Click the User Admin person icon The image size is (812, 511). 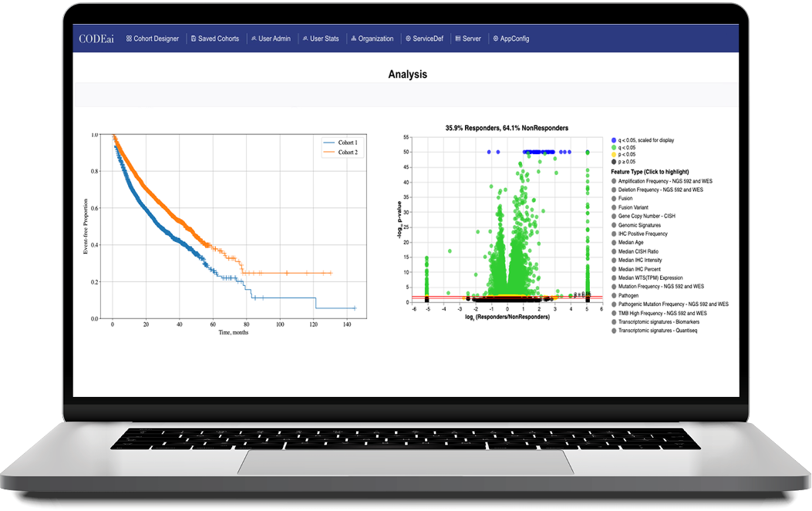pos(254,39)
